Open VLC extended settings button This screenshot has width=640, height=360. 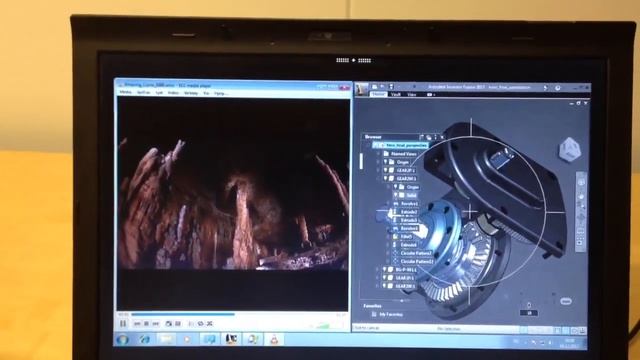178,324
